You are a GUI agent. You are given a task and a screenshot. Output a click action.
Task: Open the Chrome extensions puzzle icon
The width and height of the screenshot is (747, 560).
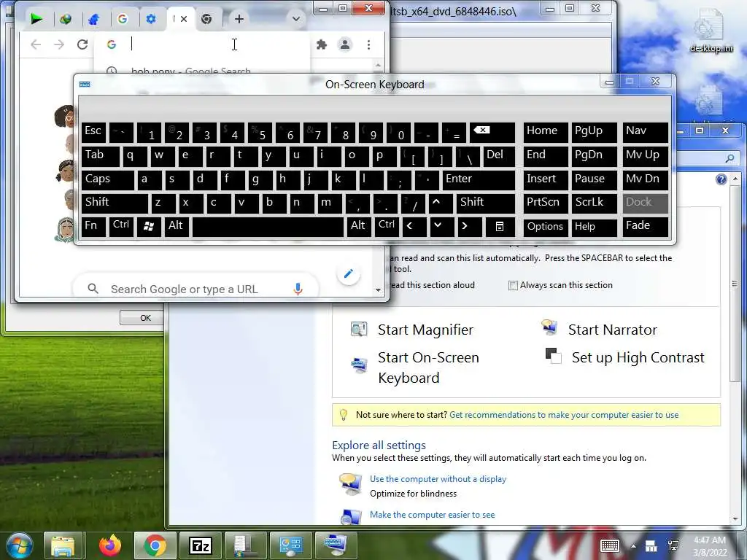pos(322,44)
